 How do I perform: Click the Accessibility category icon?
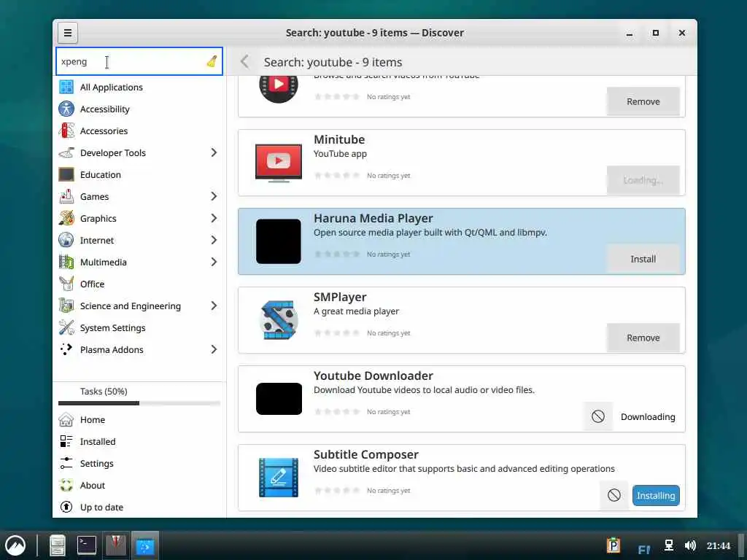[66, 109]
